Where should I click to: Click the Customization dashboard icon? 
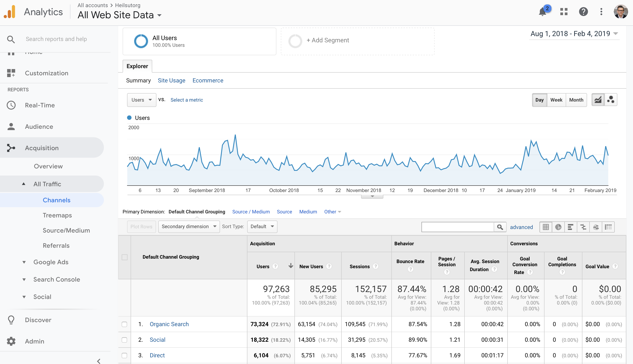coord(11,73)
